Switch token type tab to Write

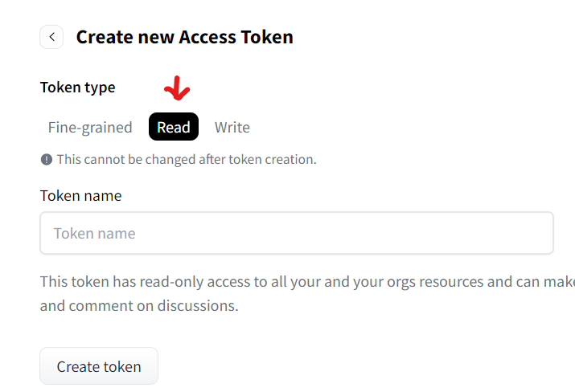(x=232, y=127)
